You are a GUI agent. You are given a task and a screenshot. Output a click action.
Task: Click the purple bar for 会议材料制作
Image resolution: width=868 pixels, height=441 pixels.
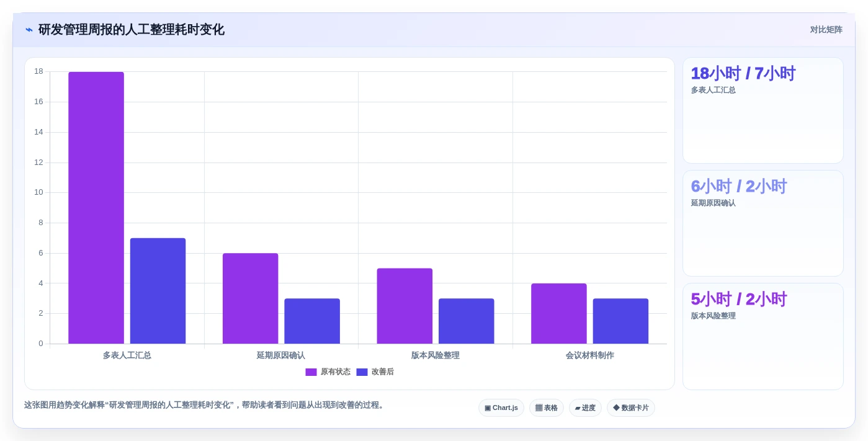click(x=559, y=314)
